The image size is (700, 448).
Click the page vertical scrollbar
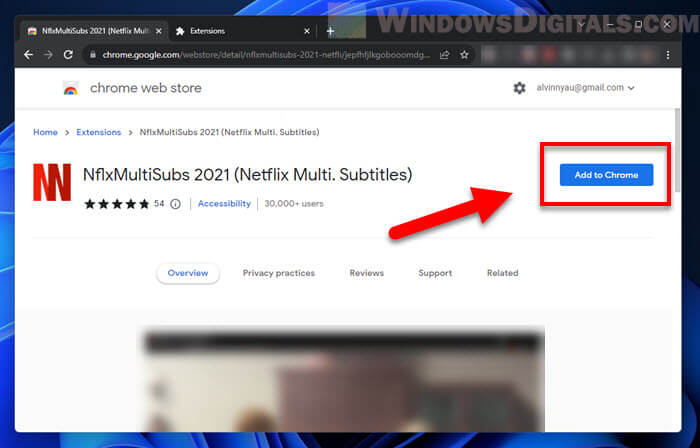pos(677,150)
